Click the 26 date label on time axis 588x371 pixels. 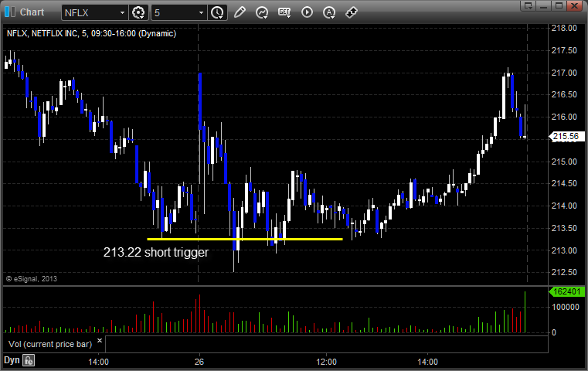[x=199, y=362]
